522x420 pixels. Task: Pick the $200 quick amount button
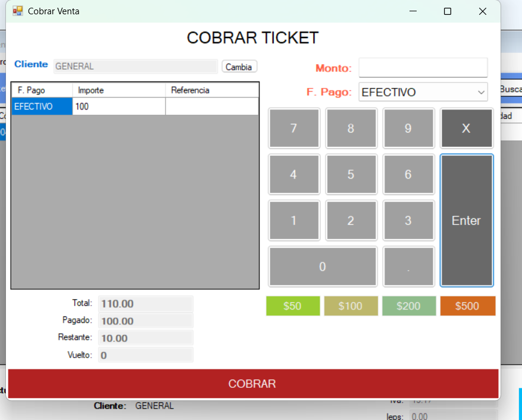click(408, 306)
